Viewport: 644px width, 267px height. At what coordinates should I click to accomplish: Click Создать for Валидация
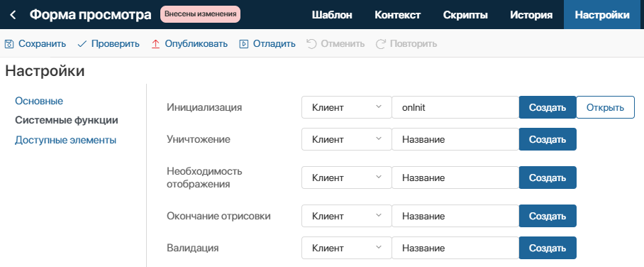coord(548,248)
